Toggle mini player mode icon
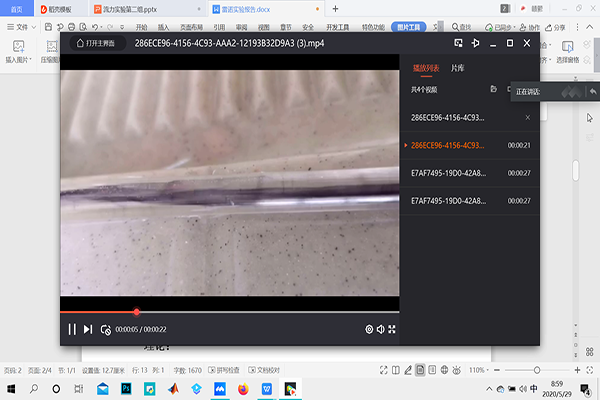Viewport: 600px width, 400px height. 458,44
